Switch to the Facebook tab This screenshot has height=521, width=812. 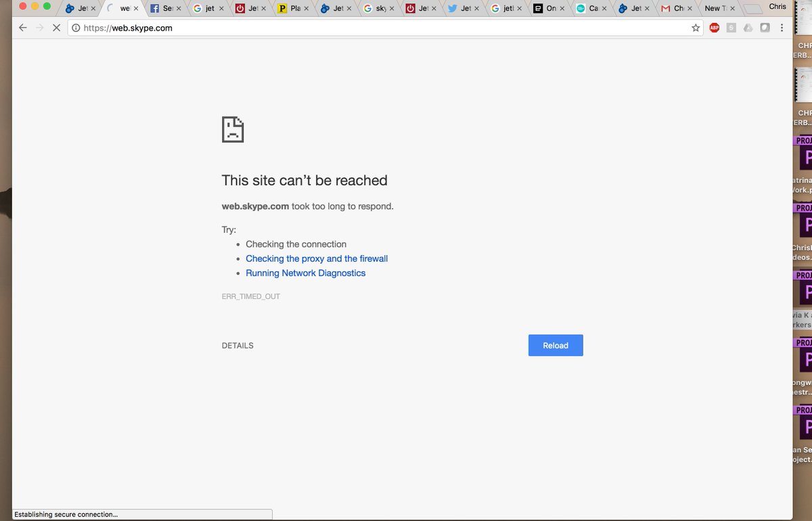166,9
